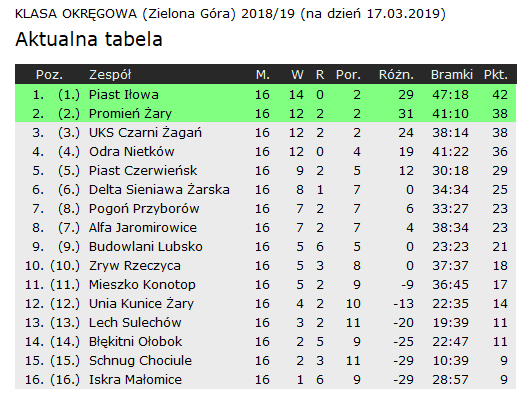Click Odra Nietków in the table
The image size is (531, 396).
click(132, 151)
